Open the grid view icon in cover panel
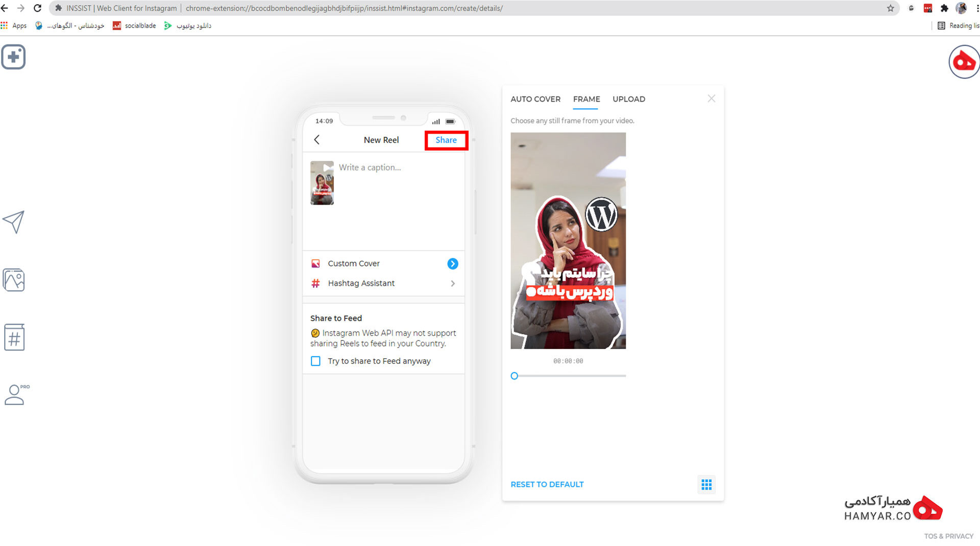The image size is (980, 546). pos(706,484)
